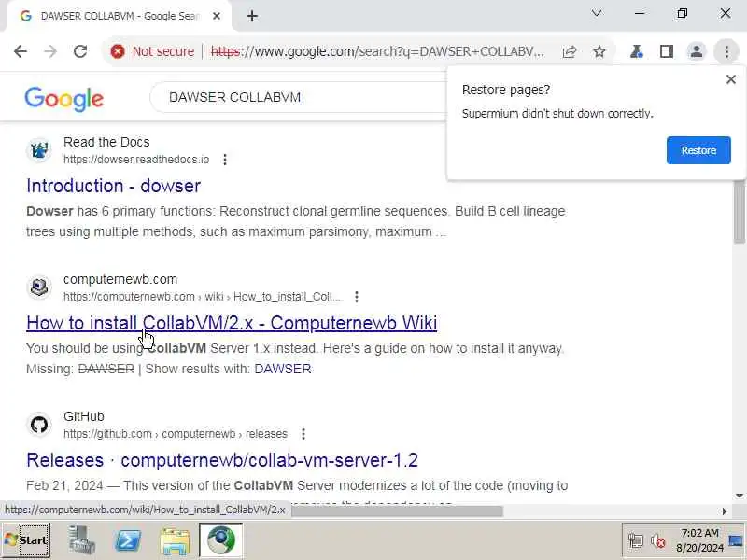Open Read the Docs result favicon
This screenshot has width=747, height=560.
pos(39,150)
